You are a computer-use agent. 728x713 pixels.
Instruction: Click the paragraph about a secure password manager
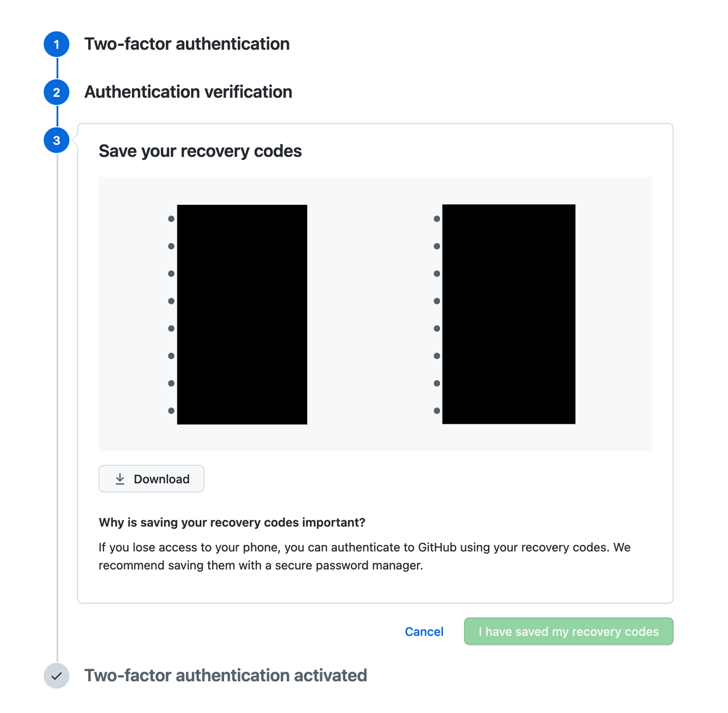[365, 557]
